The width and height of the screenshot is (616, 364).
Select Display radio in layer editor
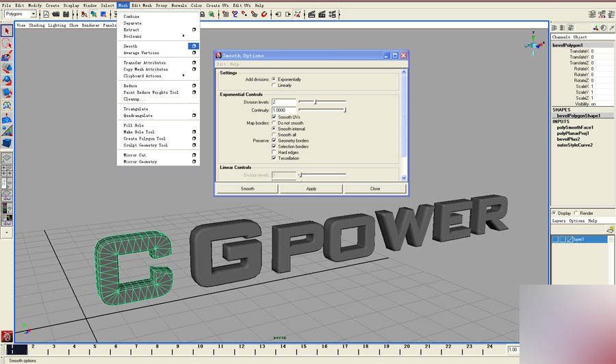554,213
